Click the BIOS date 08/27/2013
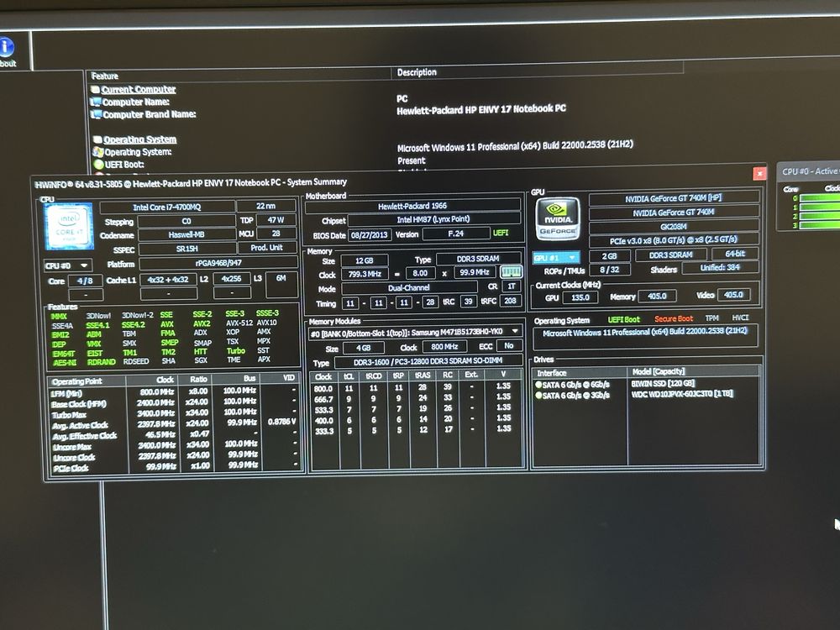 point(370,234)
